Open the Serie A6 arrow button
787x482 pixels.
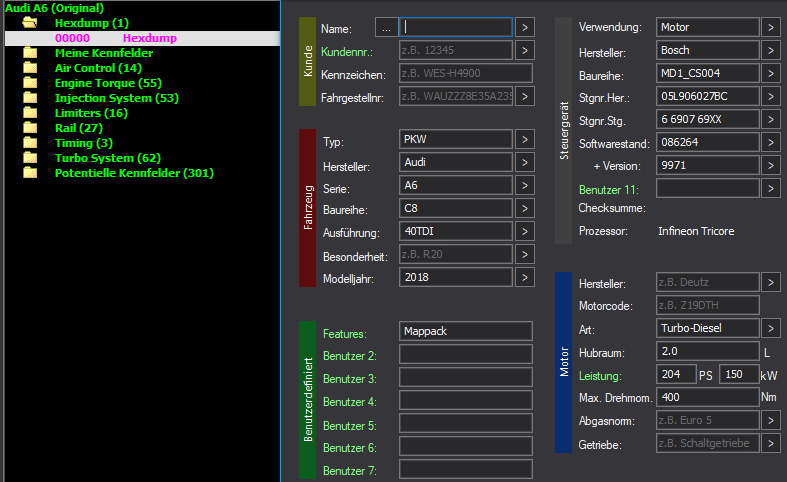coord(524,185)
